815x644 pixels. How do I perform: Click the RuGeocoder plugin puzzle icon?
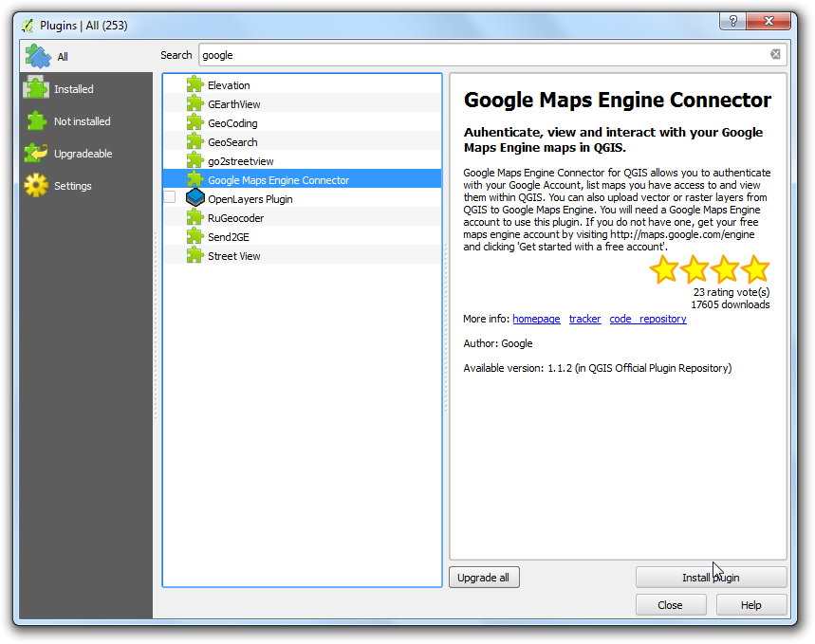point(194,218)
